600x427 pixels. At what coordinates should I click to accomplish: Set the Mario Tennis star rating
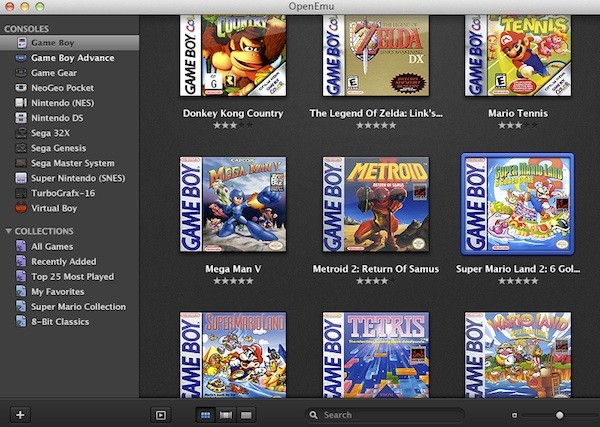coord(518,125)
